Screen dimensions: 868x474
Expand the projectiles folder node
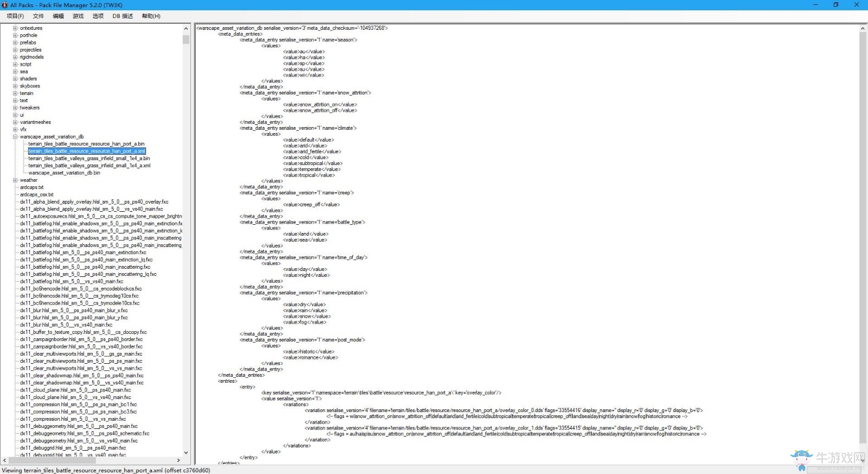point(15,50)
